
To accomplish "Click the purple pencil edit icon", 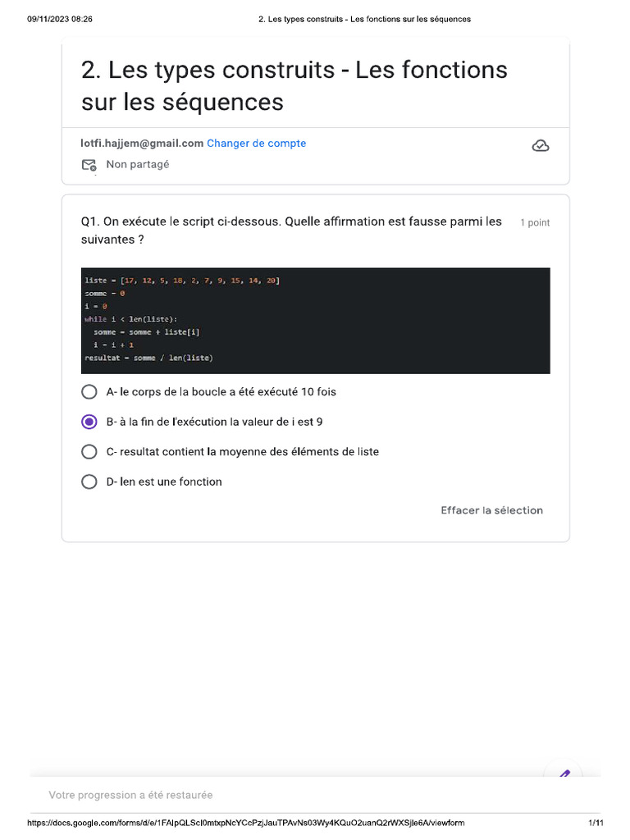I will 564,775.
